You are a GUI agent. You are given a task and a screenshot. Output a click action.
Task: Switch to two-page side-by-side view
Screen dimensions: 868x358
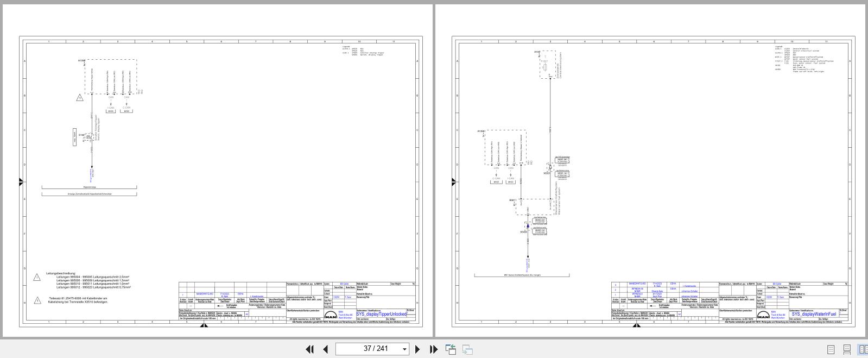pyautogui.click(x=862, y=349)
